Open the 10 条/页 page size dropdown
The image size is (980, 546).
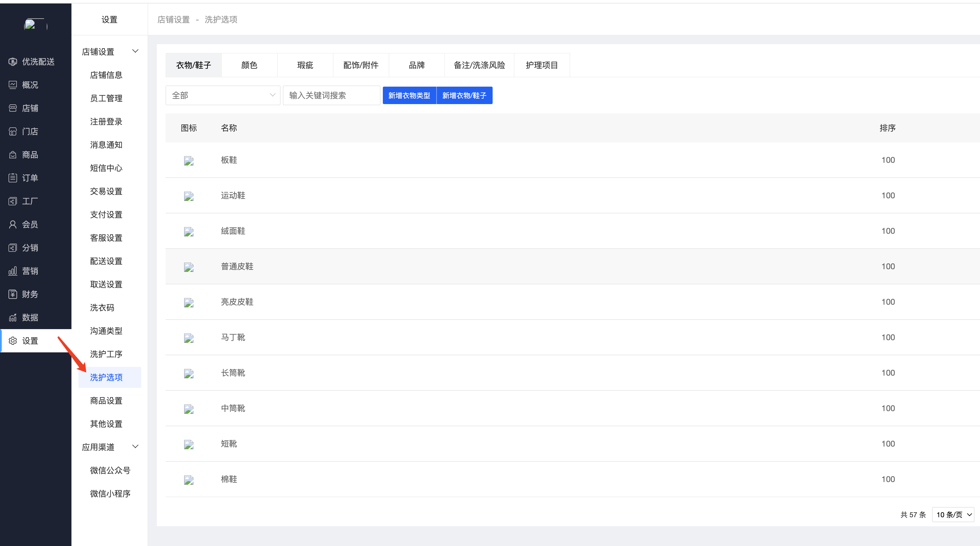click(x=953, y=515)
